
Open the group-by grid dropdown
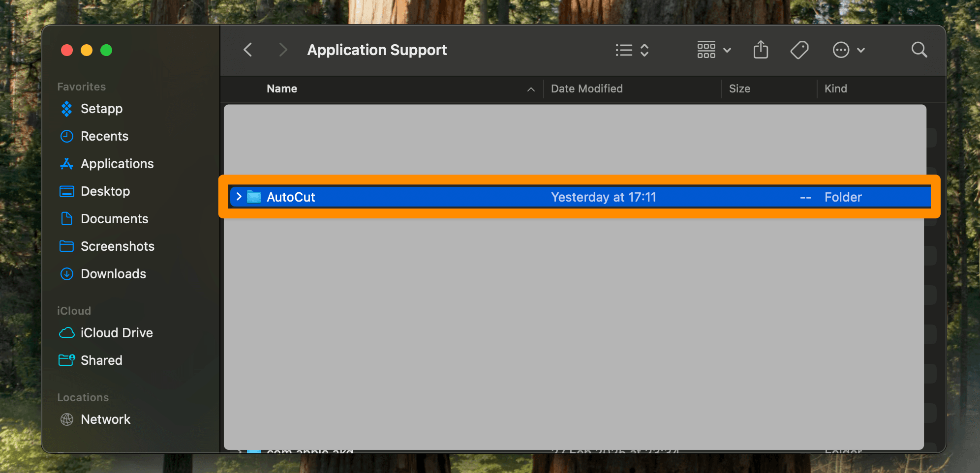pos(714,50)
